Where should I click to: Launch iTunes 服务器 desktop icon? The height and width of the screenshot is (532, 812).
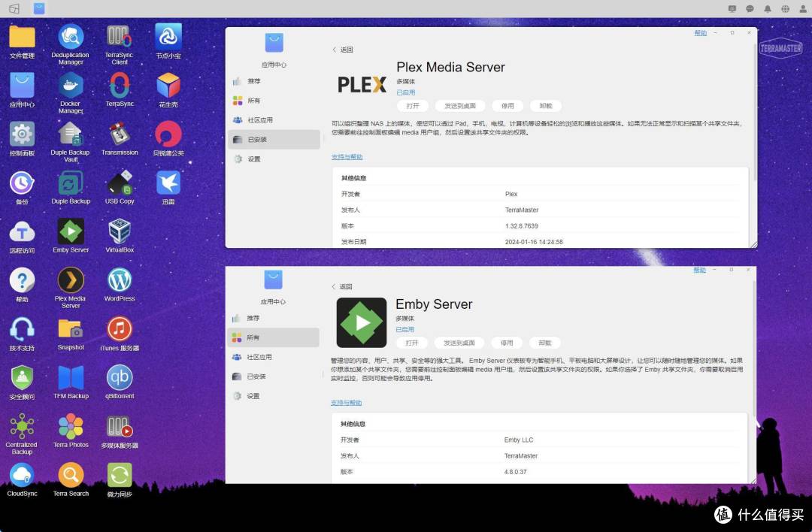(119, 329)
